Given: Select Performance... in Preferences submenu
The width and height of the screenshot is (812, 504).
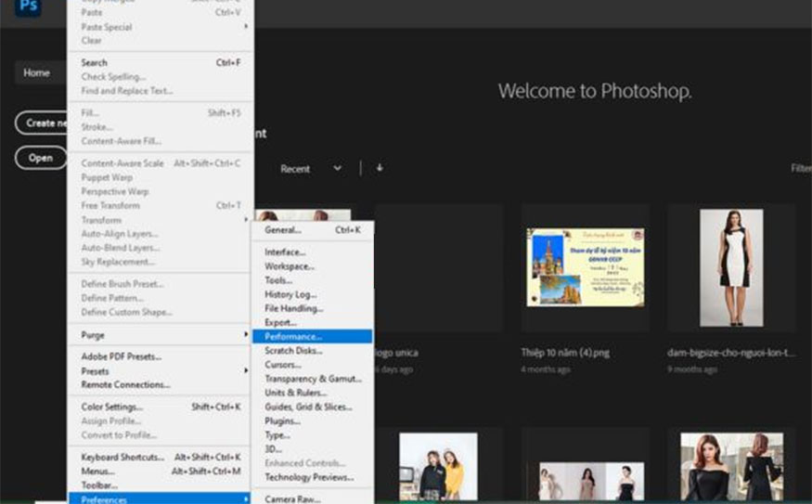Looking at the screenshot, I should pyautogui.click(x=312, y=337).
